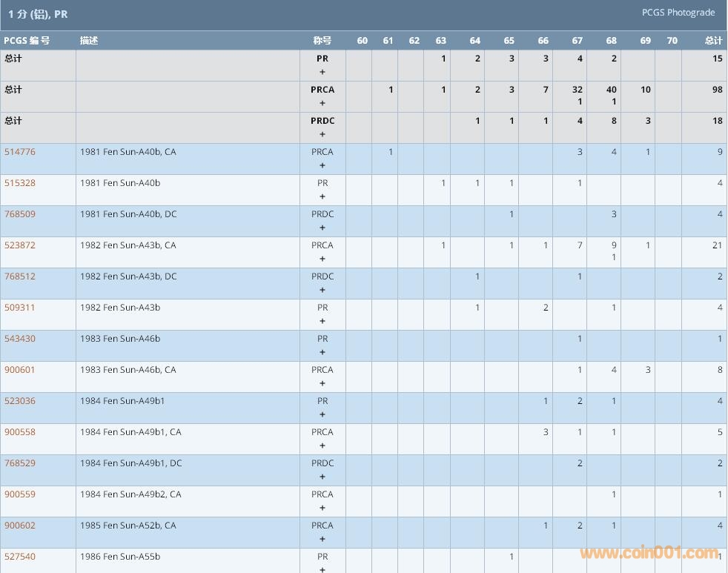Click the 1984 Fen Sun-A49b1, DC description
Image resolution: width=728 pixels, height=573 pixels.
pyautogui.click(x=131, y=463)
